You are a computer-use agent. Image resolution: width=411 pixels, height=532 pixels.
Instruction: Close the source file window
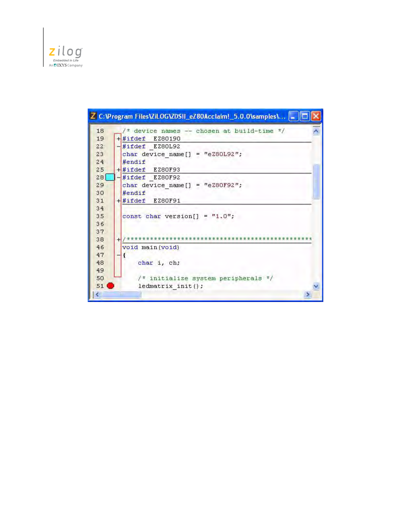316,116
